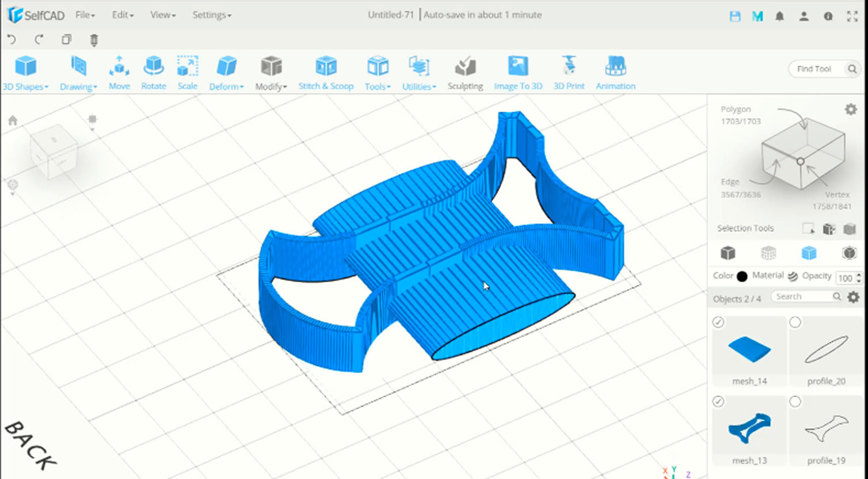The image size is (868, 479).
Task: Edit the Opacity value field
Action: (845, 278)
